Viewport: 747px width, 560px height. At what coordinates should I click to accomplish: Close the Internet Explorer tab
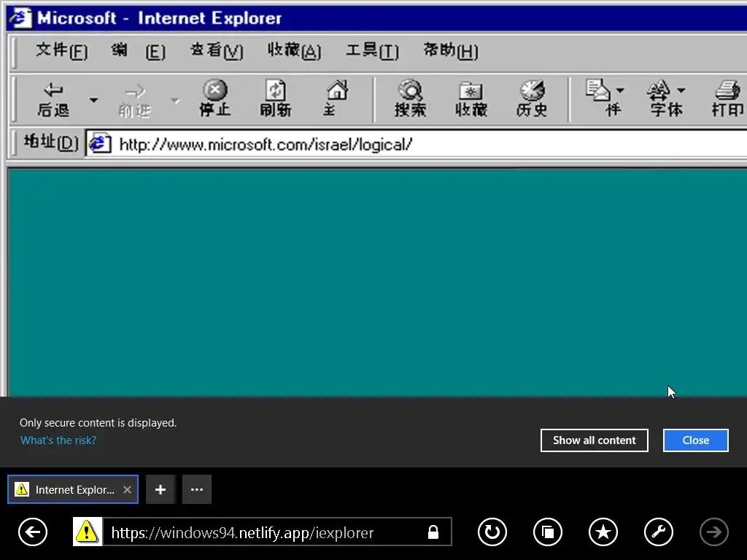point(127,489)
